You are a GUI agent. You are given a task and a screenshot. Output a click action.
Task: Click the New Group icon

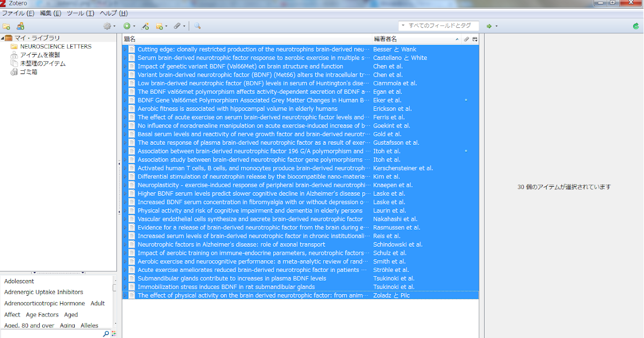tap(20, 26)
